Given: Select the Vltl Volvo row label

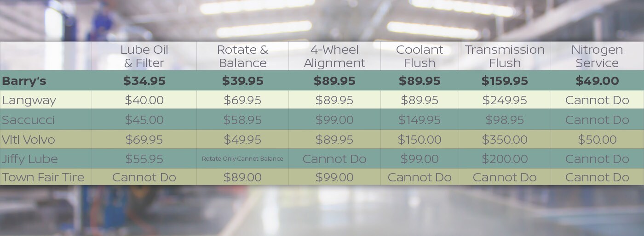Looking at the screenshot, I should coord(29,140).
